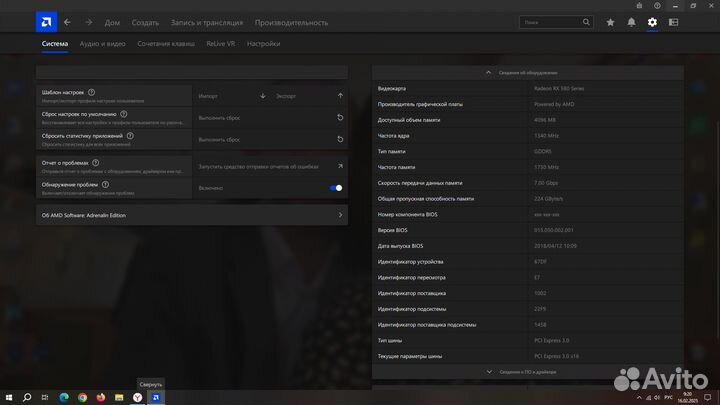Show help for Сброс настроек по умолчанию
Image resolution: width=720 pixels, height=405 pixels.
pyautogui.click(x=124, y=114)
